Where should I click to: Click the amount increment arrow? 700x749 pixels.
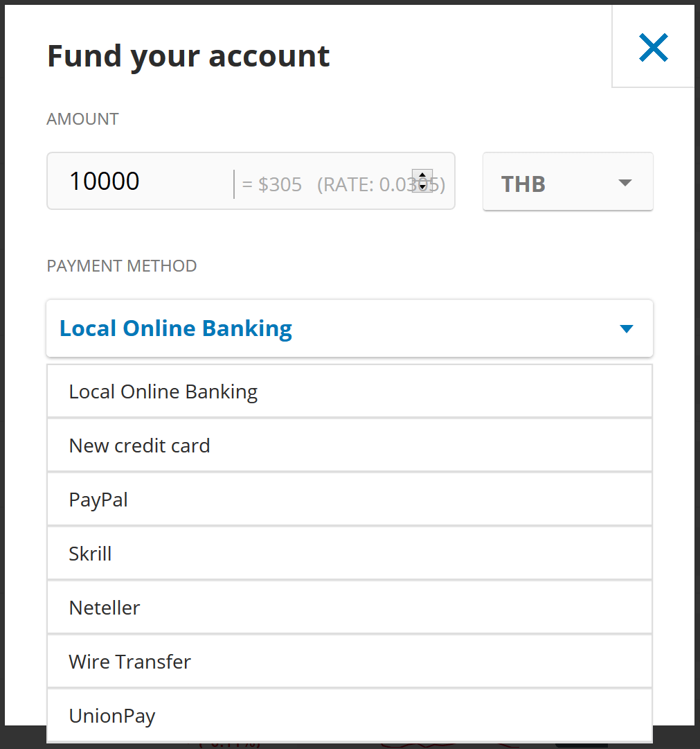[422, 175]
